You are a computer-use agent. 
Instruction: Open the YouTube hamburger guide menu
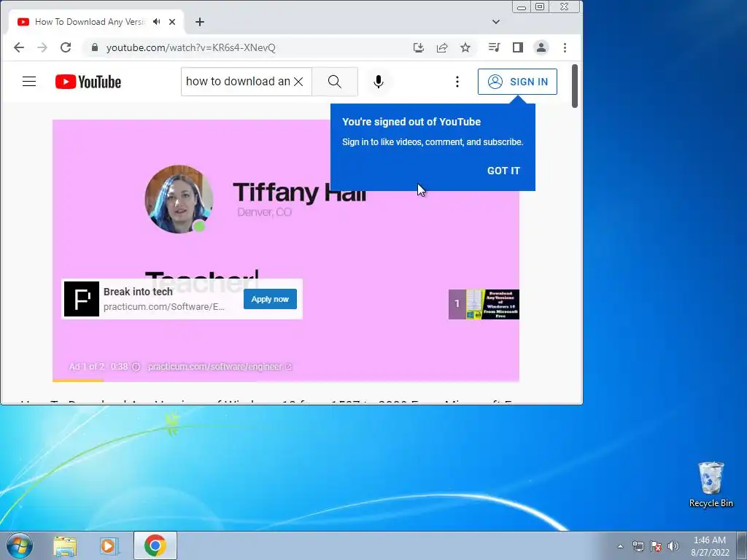[29, 82]
